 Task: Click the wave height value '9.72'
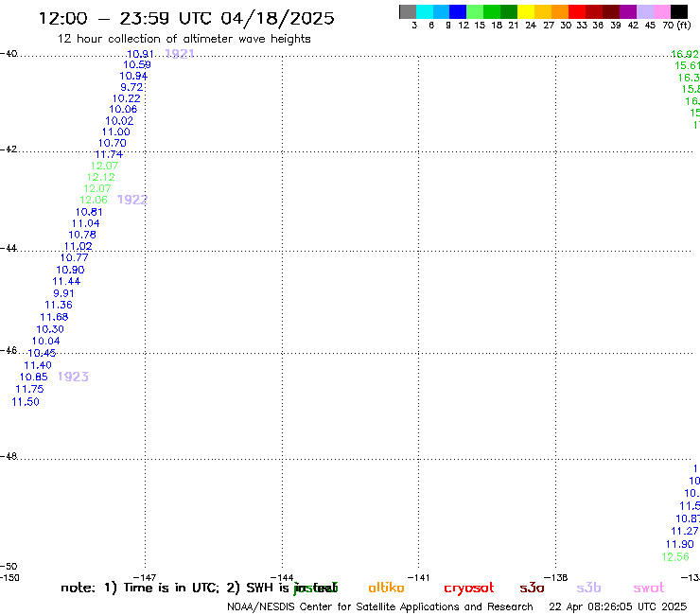pyautogui.click(x=131, y=87)
